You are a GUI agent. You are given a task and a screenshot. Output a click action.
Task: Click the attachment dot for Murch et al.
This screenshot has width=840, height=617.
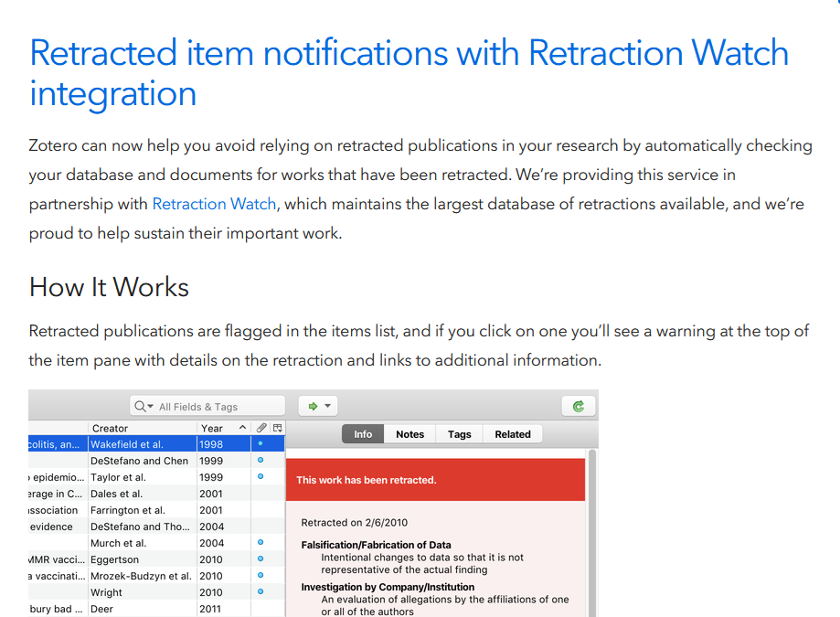coord(261,542)
